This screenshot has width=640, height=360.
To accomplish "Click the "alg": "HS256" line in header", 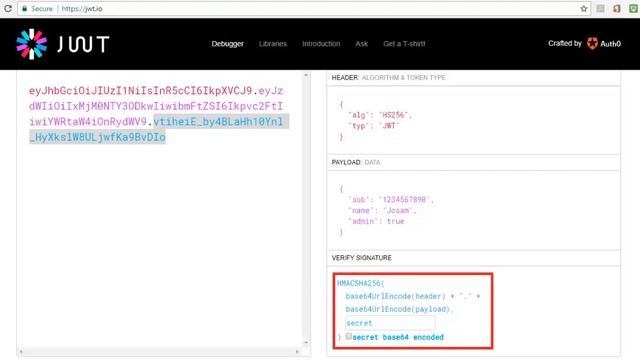I will tap(380, 115).
